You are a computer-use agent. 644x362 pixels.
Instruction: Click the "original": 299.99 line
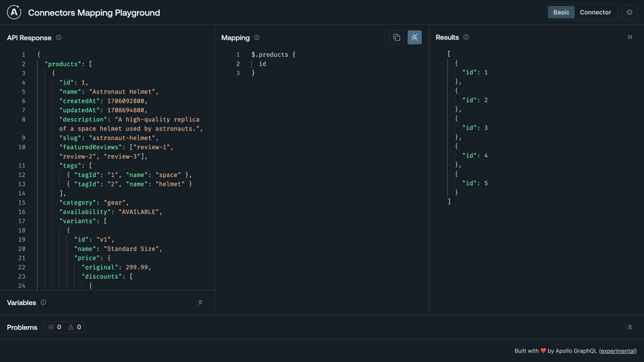[116, 267]
